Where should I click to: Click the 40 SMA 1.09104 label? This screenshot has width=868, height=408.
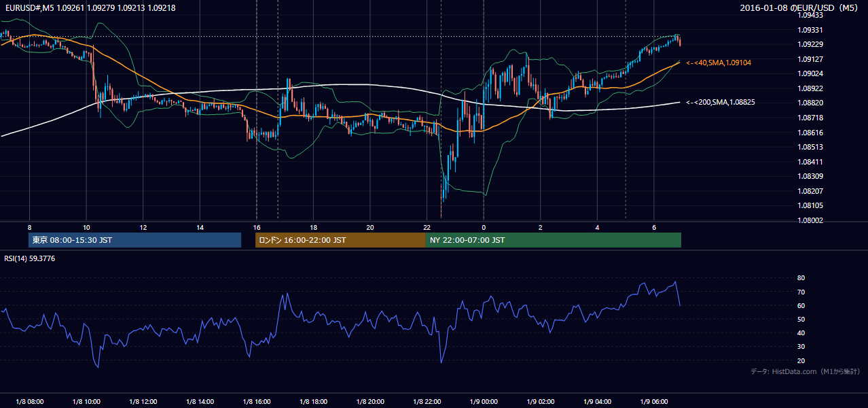(719, 63)
